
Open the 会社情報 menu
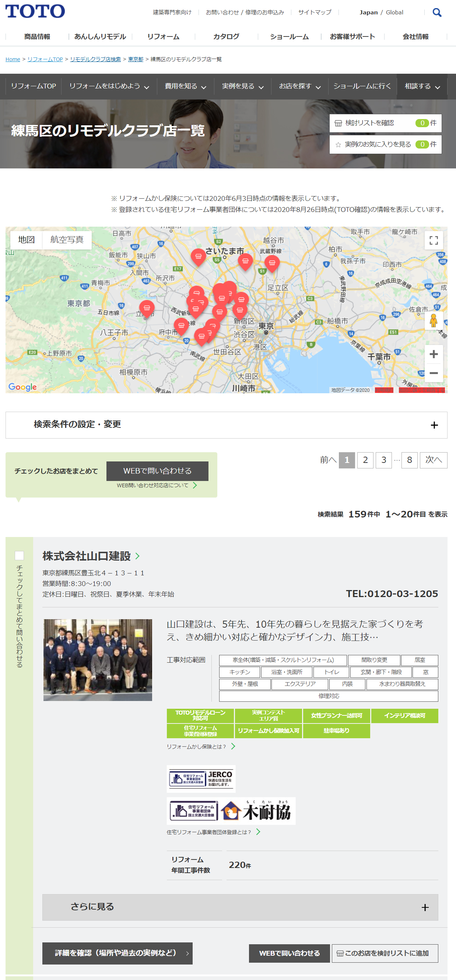tap(416, 36)
